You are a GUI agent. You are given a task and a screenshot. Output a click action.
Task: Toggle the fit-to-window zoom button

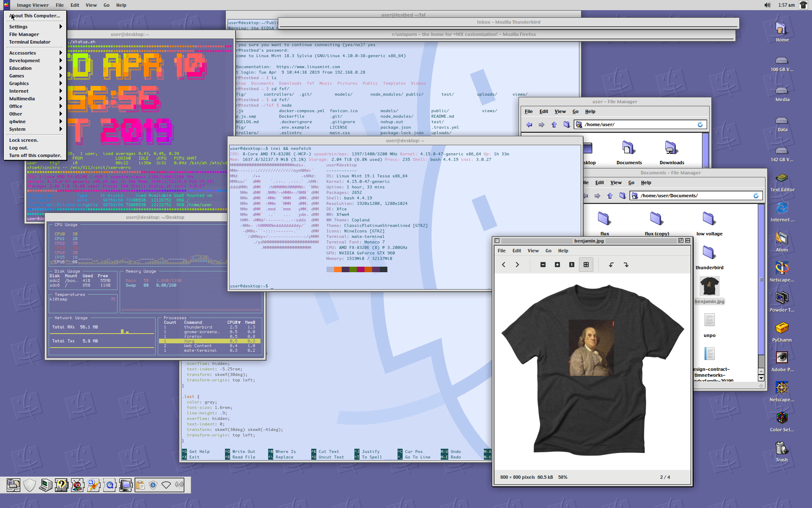586,265
